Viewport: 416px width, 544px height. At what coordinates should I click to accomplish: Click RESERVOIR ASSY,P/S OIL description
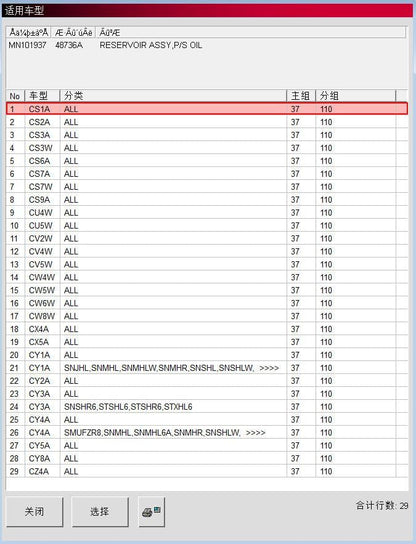151,45
